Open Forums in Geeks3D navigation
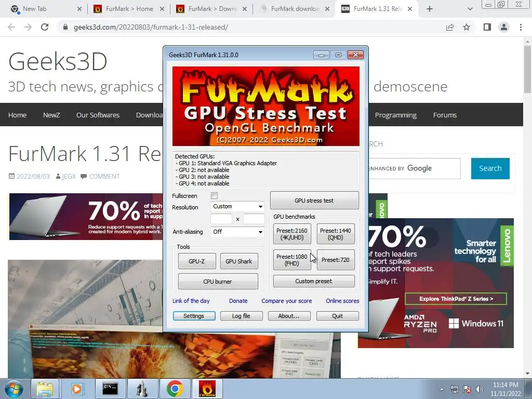This screenshot has width=532, height=399. (x=445, y=115)
